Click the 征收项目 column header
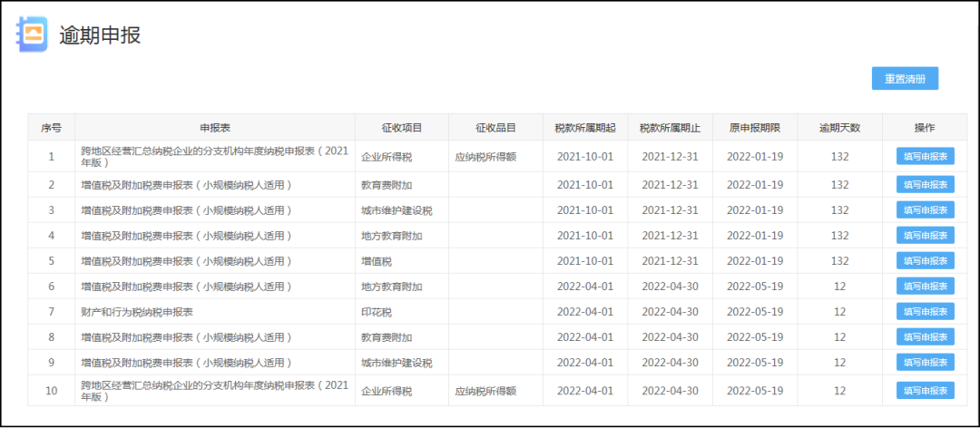This screenshot has height=428, width=980. 402,128
